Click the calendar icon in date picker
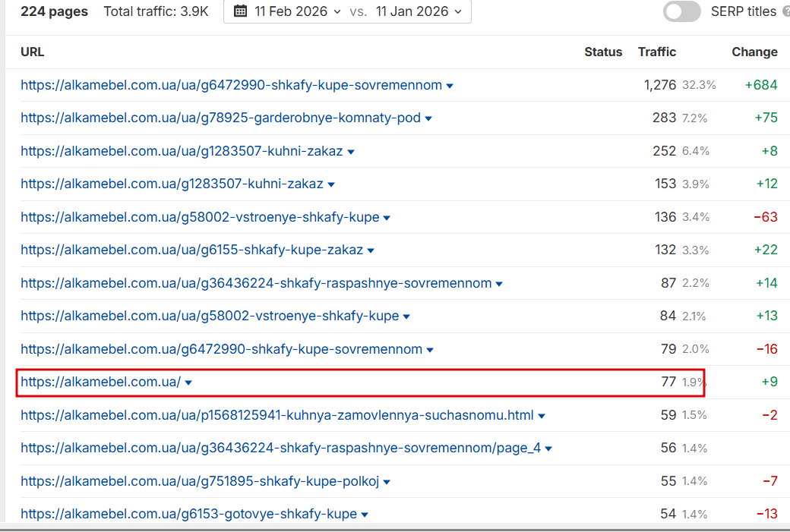The height and width of the screenshot is (532, 790). 240,11
